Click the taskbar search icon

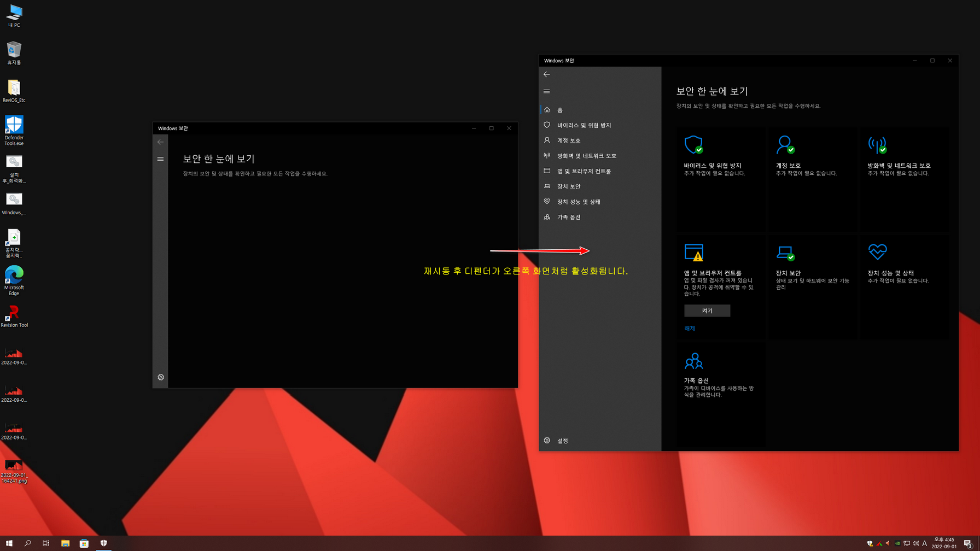28,543
